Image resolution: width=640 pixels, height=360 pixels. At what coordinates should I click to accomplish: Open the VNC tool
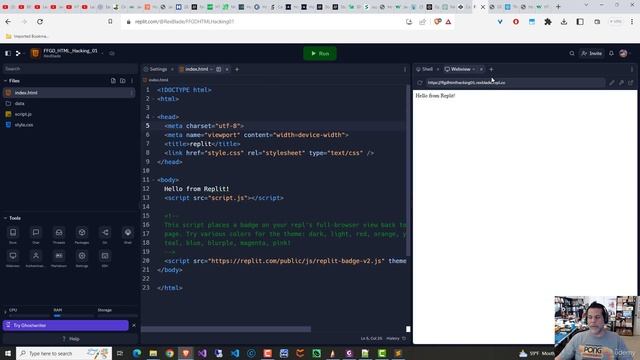105,259
